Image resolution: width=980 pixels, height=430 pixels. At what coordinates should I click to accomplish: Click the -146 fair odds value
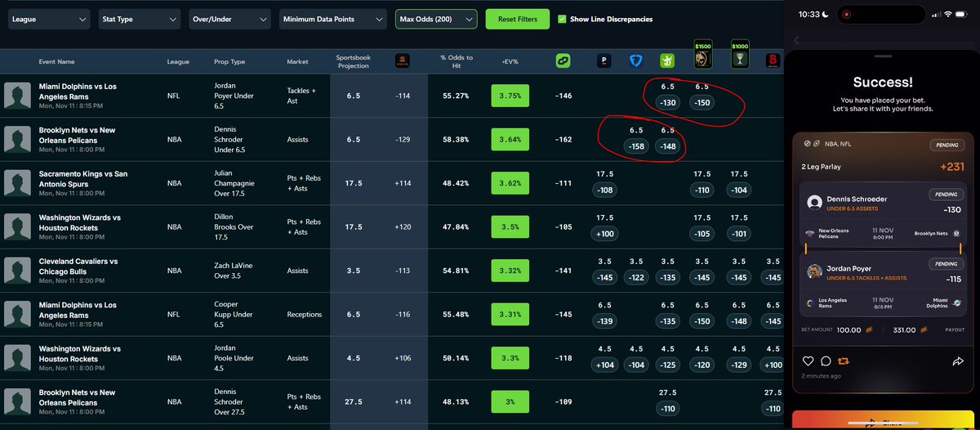pyautogui.click(x=563, y=96)
